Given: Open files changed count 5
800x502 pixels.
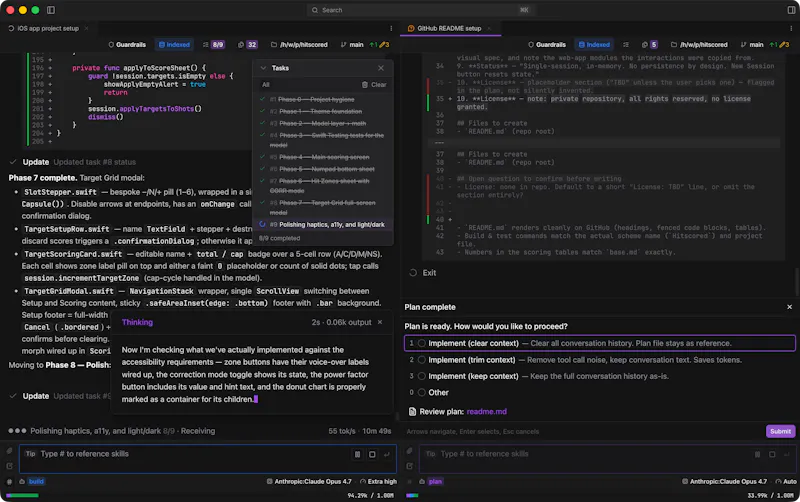Looking at the screenshot, I should point(649,45).
